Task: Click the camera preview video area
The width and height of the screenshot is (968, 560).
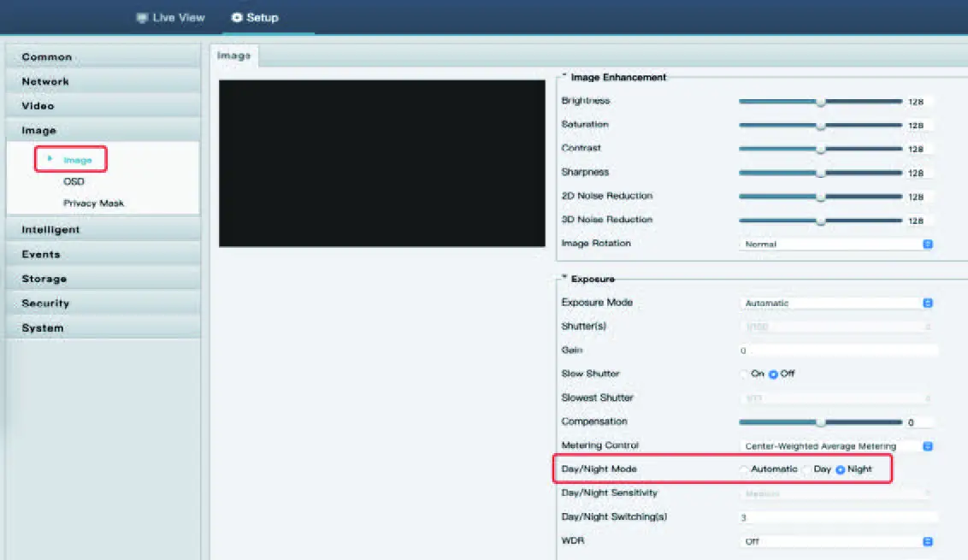Action: [382, 163]
